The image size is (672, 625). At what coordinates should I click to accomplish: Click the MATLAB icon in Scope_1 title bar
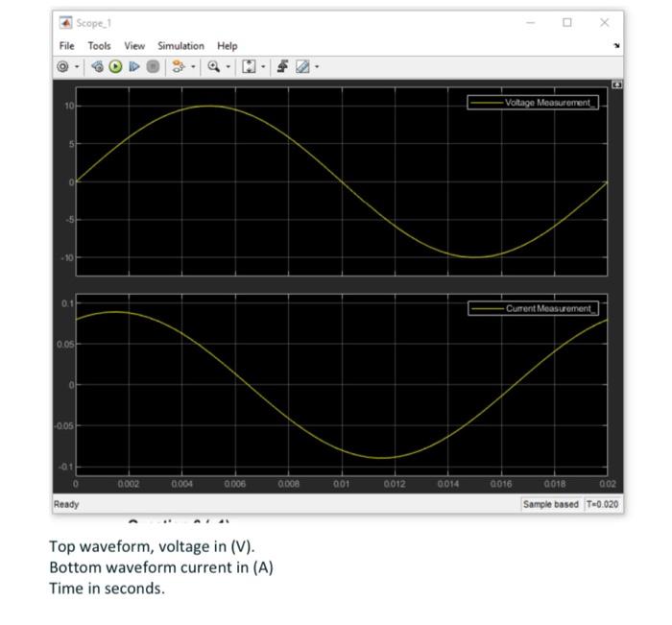pyautogui.click(x=65, y=23)
